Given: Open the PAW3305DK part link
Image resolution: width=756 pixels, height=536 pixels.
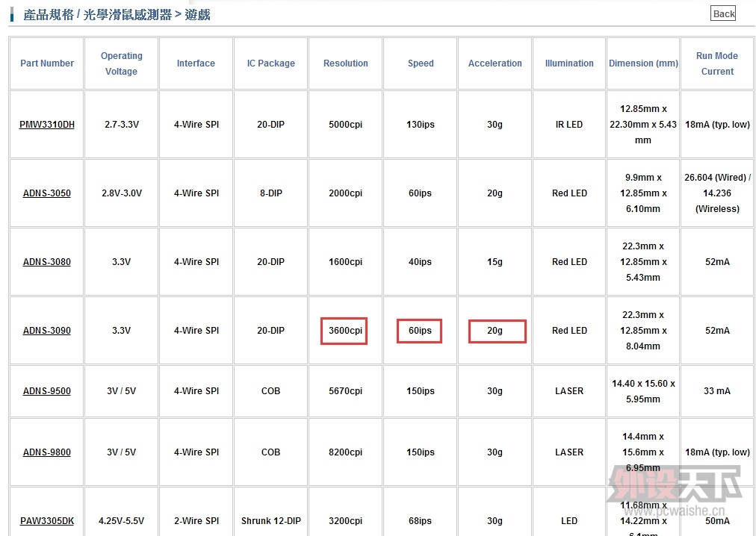Looking at the screenshot, I should coord(47,521).
